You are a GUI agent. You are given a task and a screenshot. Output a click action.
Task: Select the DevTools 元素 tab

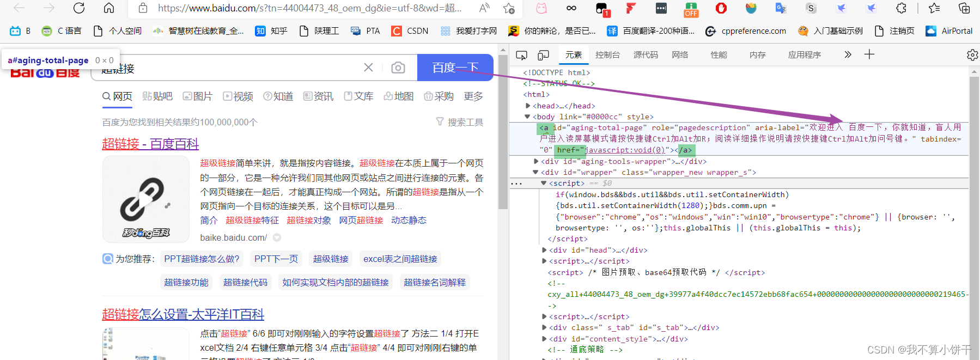(573, 55)
